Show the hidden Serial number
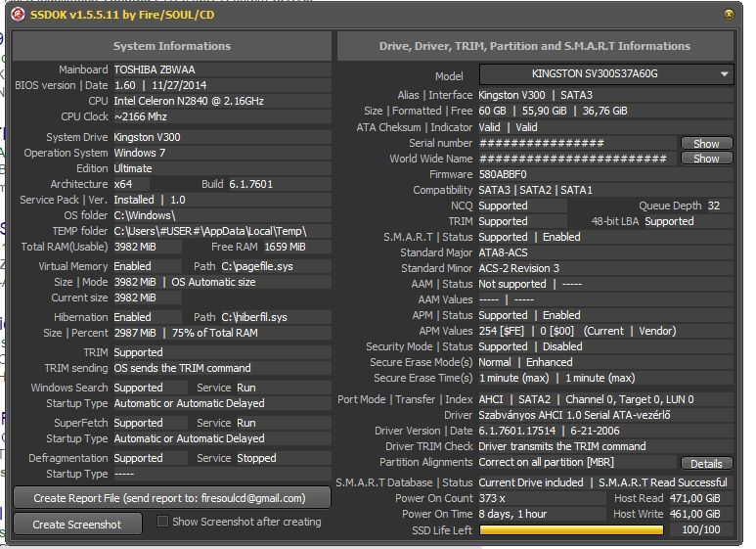The height and width of the screenshot is (549, 756). [x=706, y=143]
